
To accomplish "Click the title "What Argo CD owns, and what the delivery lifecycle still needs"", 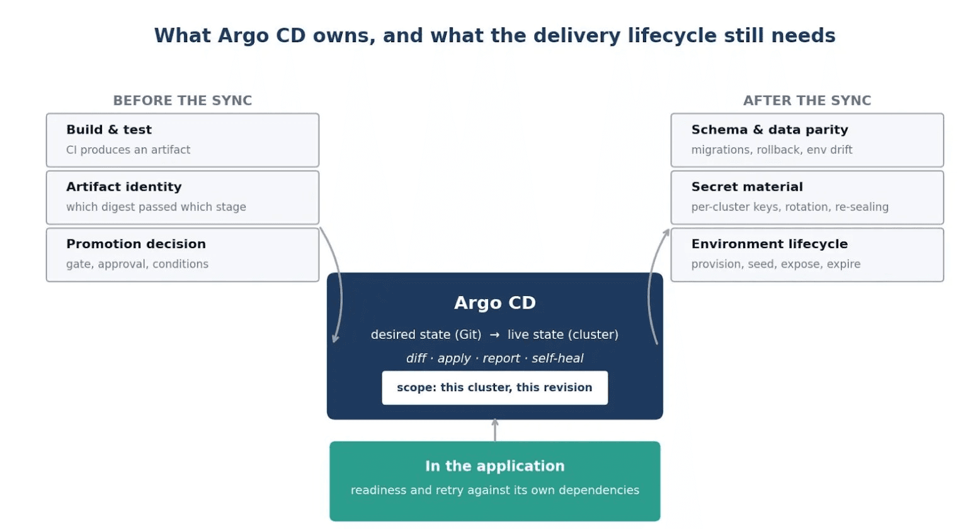I will tap(494, 36).
